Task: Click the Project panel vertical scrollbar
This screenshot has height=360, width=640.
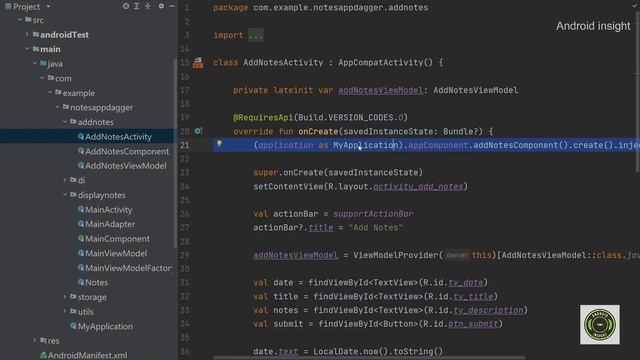Action: point(176,153)
